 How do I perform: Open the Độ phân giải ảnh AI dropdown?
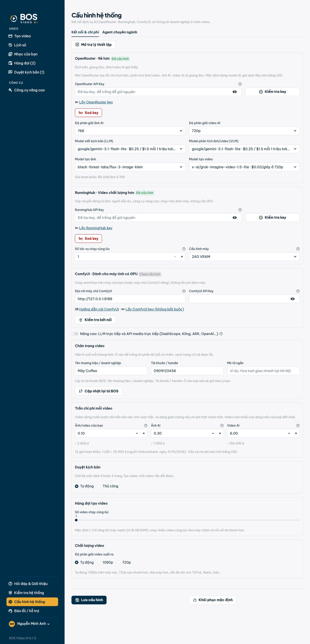click(x=130, y=131)
